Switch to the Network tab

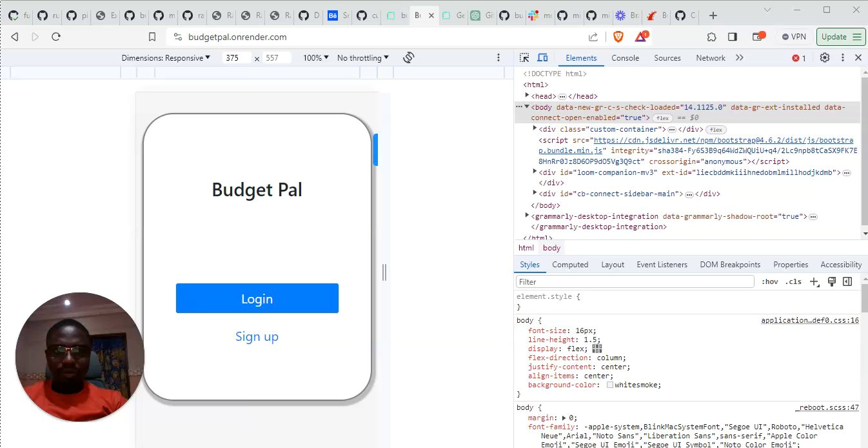[711, 57]
